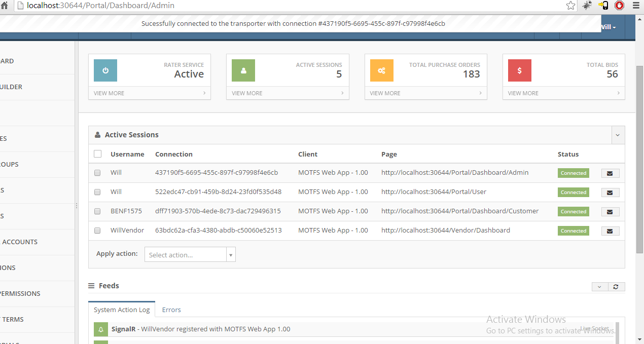Screen dimensions: 644x344
Task: Click envelope icon for BENF1575 session
Action: pos(610,212)
